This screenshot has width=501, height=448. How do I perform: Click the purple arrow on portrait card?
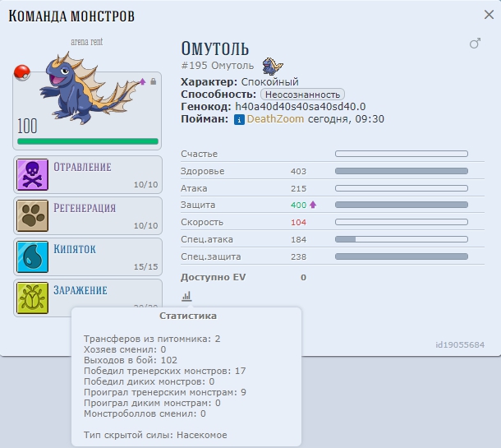(143, 81)
